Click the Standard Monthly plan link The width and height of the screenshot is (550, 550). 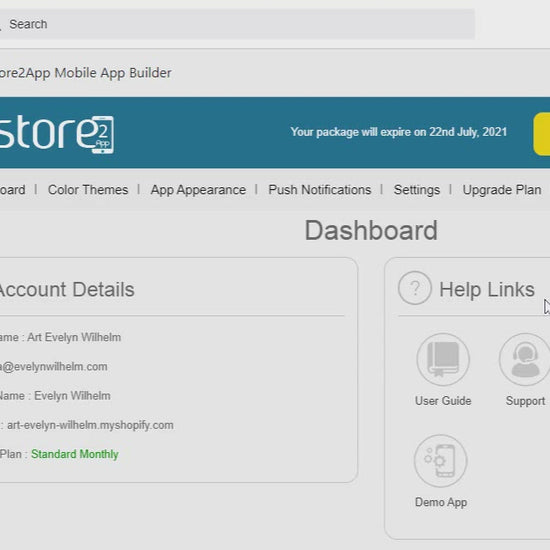pos(75,454)
